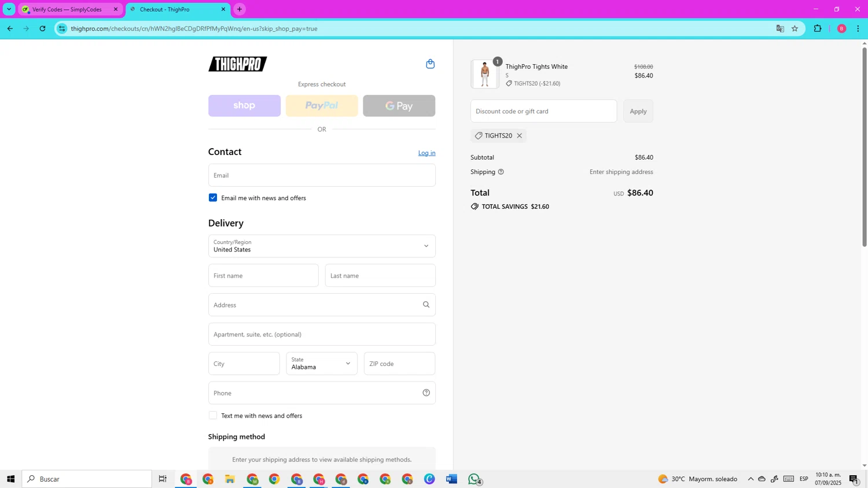Open the weather widget showing 30°C
The height and width of the screenshot is (488, 868).
(698, 479)
